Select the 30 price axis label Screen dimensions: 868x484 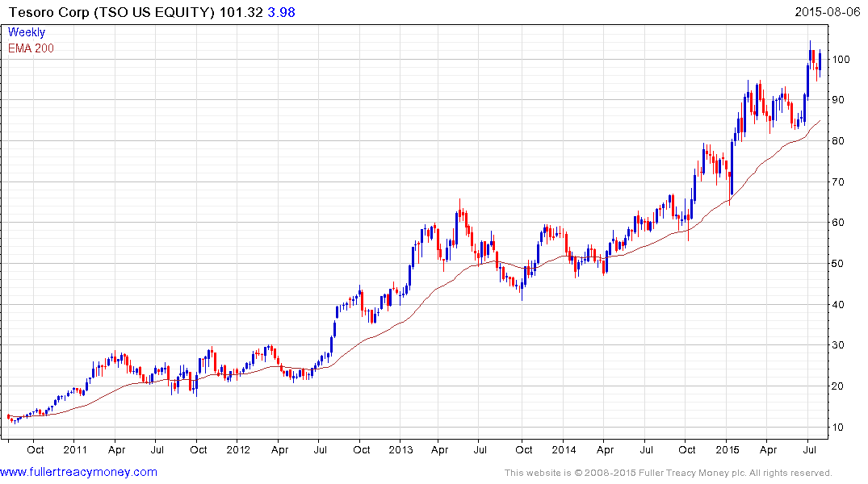point(838,345)
